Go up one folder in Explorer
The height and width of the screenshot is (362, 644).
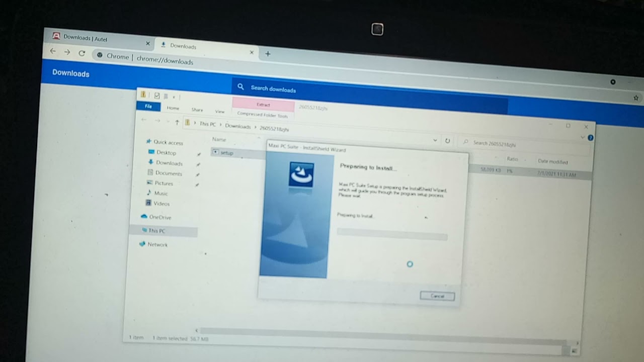tap(177, 122)
